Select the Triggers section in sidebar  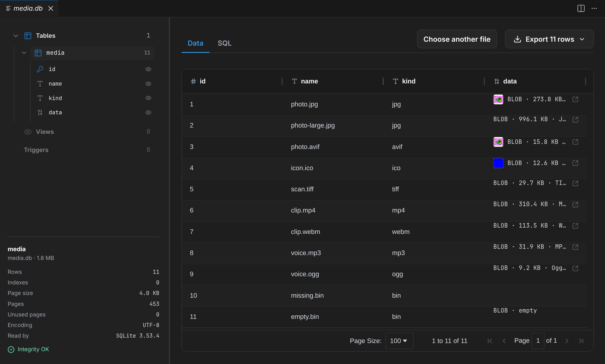tap(36, 150)
